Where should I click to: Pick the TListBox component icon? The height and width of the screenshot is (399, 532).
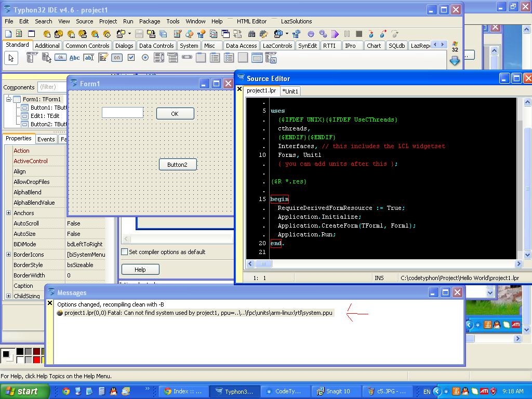click(x=158, y=58)
